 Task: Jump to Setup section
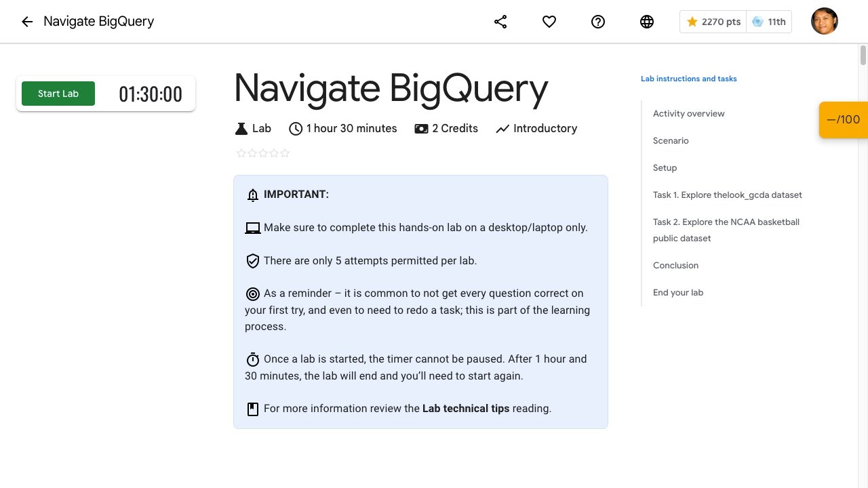(x=665, y=167)
